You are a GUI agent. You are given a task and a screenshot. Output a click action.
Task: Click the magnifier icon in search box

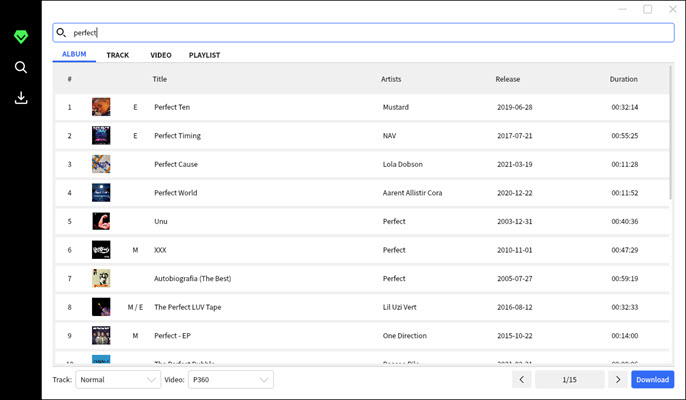(61, 32)
